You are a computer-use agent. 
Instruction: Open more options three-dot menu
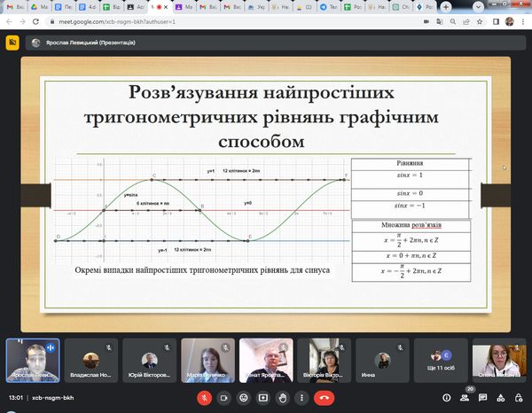(303, 399)
